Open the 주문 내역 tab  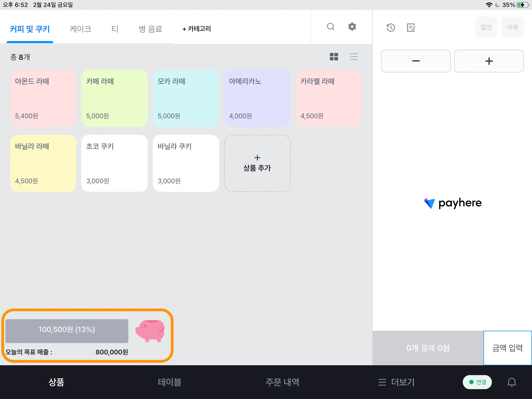tap(282, 382)
